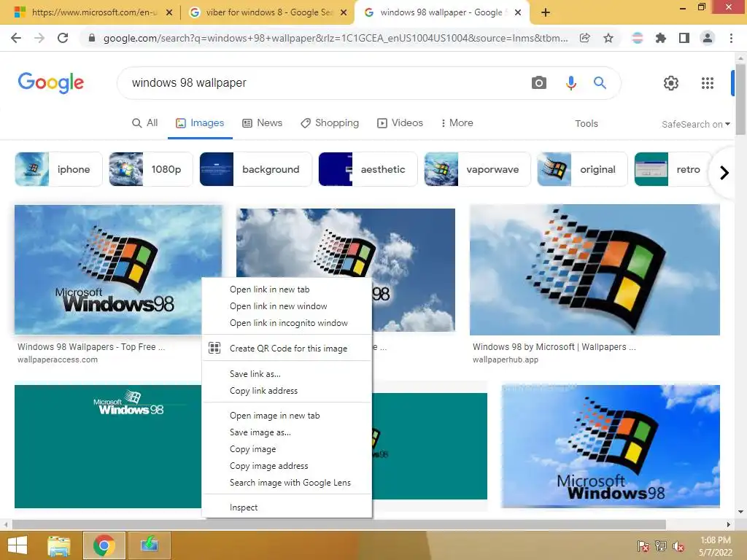The height and width of the screenshot is (560, 747).
Task: Choose Open image in new tab
Action: pos(287,416)
